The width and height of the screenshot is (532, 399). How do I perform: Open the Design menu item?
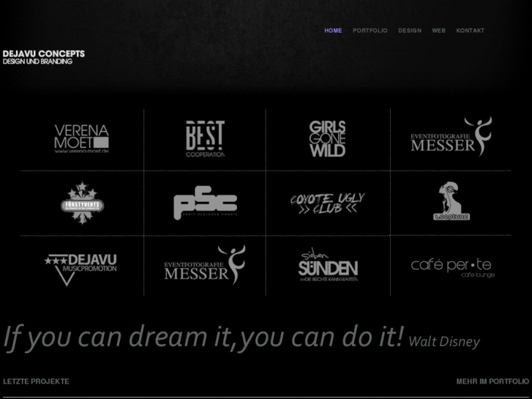tap(410, 31)
